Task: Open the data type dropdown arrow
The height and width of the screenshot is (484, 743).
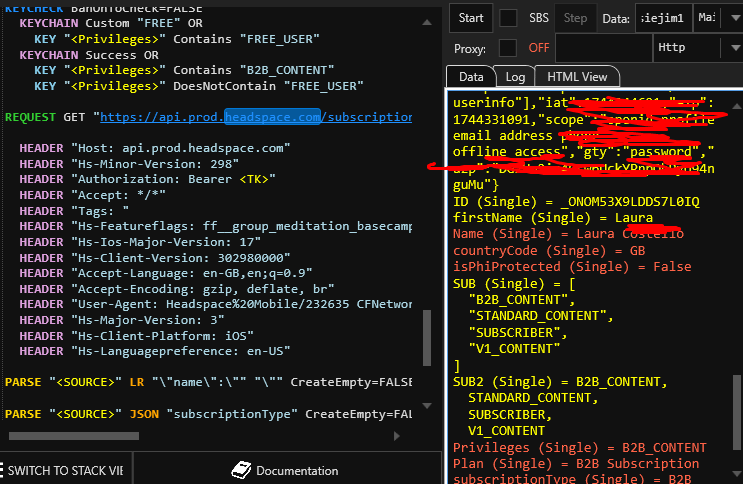Action: point(735,18)
